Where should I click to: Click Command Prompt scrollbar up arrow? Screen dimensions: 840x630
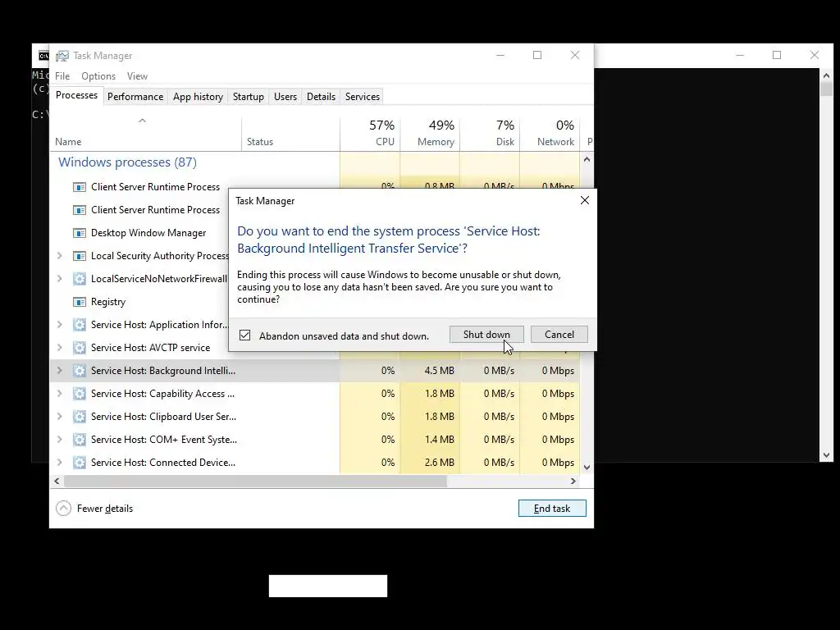pos(826,75)
